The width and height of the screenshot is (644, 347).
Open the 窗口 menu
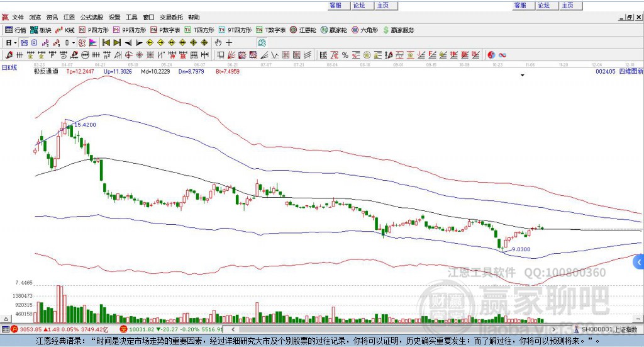point(148,17)
